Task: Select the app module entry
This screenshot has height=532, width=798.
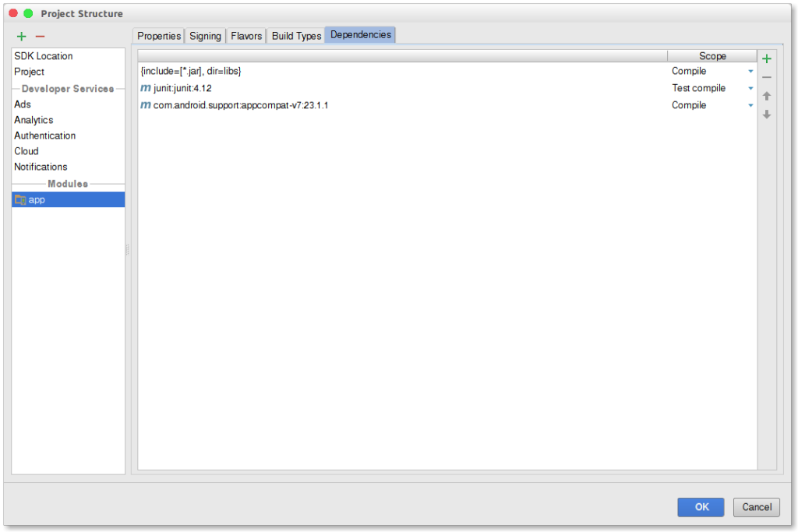Action: coord(69,199)
